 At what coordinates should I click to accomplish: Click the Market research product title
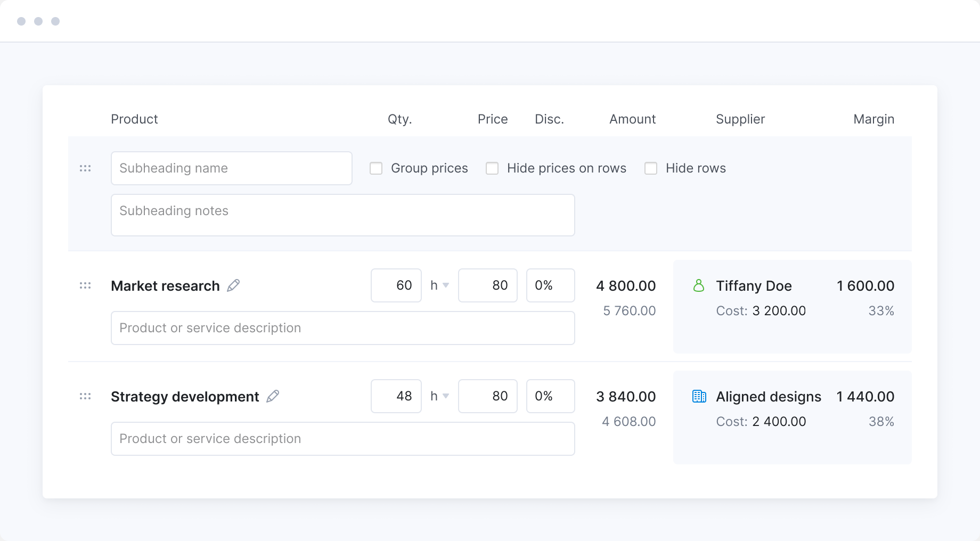(x=165, y=286)
